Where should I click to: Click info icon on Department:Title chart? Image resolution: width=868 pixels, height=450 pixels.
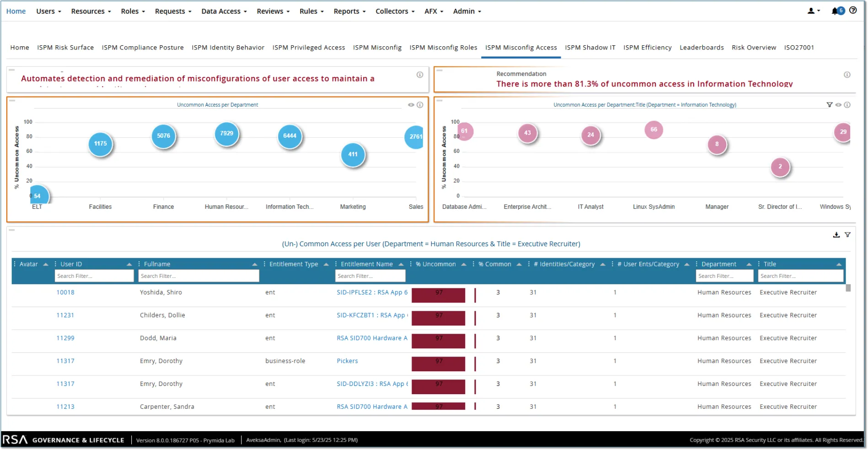click(x=847, y=105)
